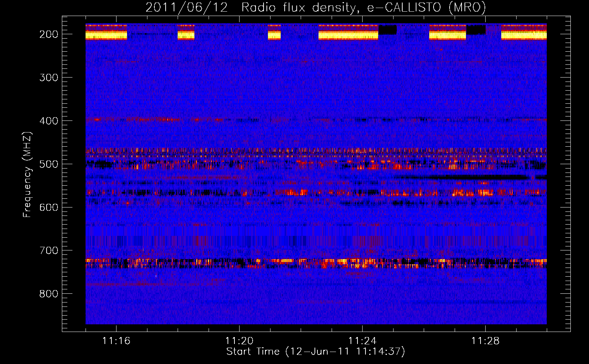The image size is (589, 364).
Task: Click the 11:16 time tick label
Action: [x=116, y=341]
